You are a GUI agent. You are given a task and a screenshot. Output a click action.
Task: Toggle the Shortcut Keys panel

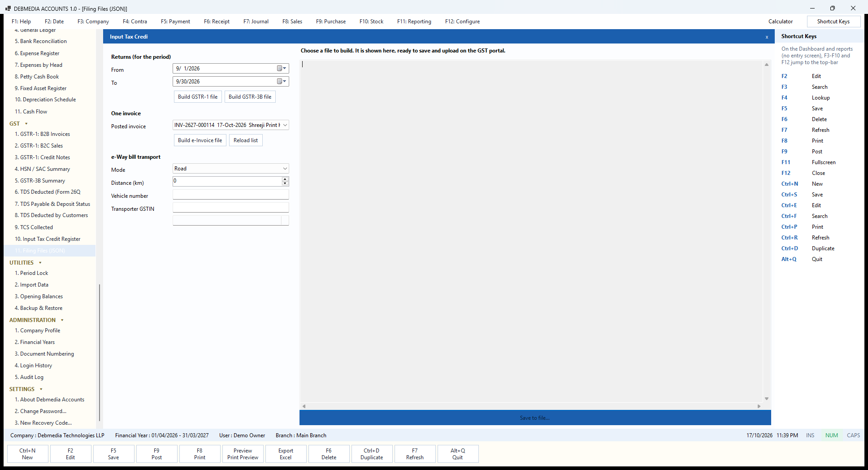point(833,22)
